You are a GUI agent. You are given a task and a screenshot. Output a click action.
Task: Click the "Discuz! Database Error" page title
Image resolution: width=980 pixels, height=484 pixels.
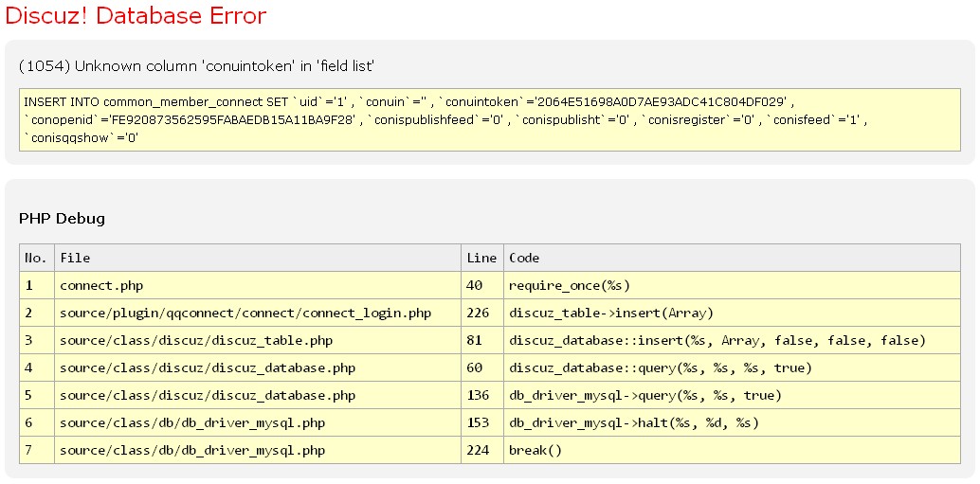point(136,16)
